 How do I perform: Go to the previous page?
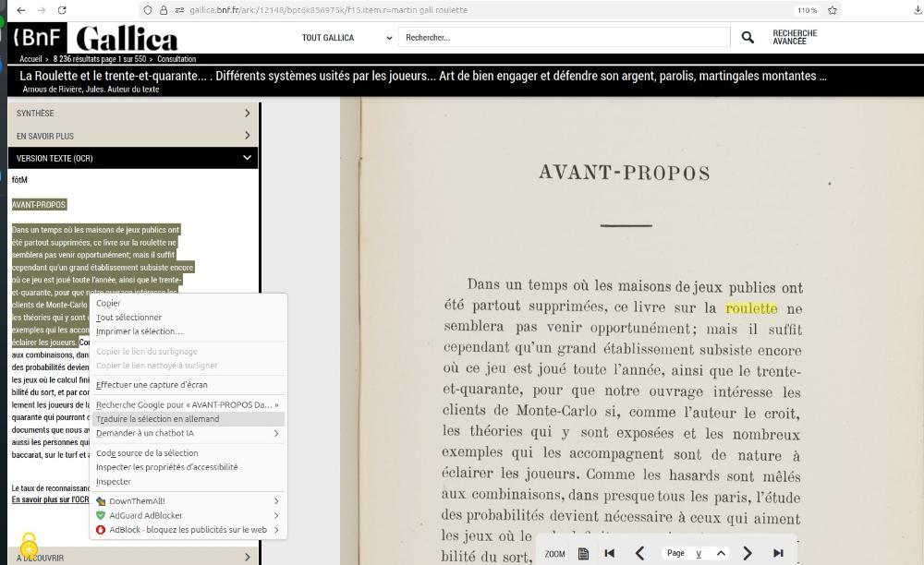coord(639,553)
